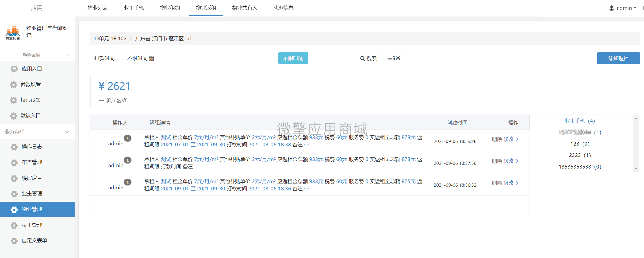This screenshot has width=644, height=258.
Task: Click the 员工管理 gear icon
Action: (x=14, y=225)
